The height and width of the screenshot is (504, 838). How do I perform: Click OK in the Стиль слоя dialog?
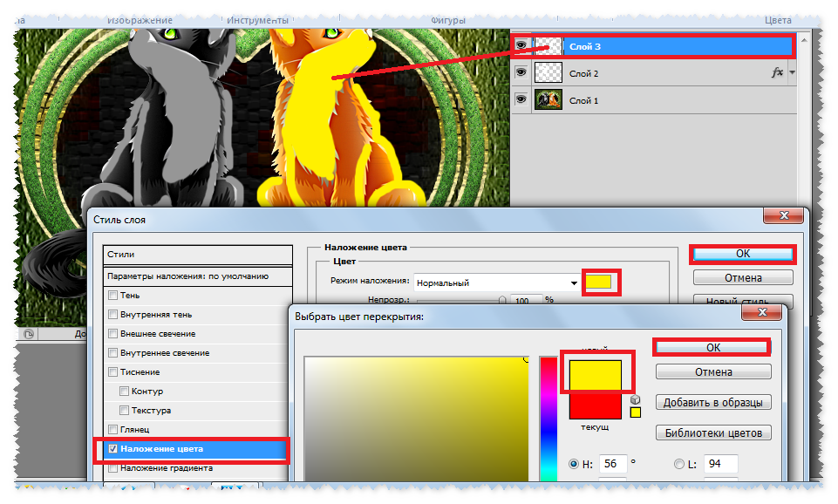[743, 254]
